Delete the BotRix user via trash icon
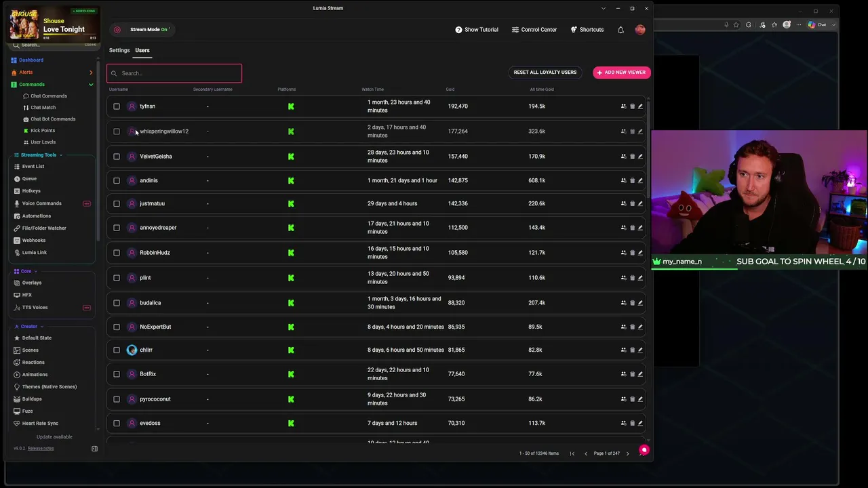The width and height of the screenshot is (868, 488). click(632, 374)
